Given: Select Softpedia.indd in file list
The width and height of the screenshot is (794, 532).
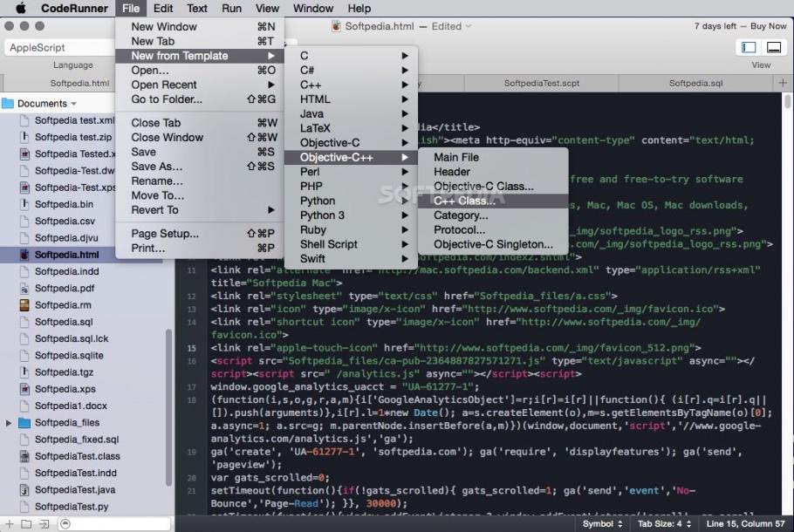Looking at the screenshot, I should click(67, 271).
